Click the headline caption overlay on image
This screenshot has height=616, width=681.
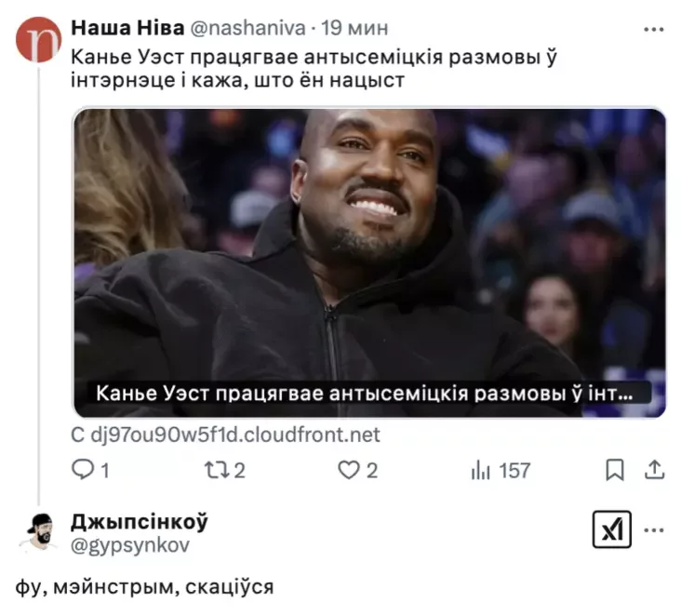click(364, 394)
